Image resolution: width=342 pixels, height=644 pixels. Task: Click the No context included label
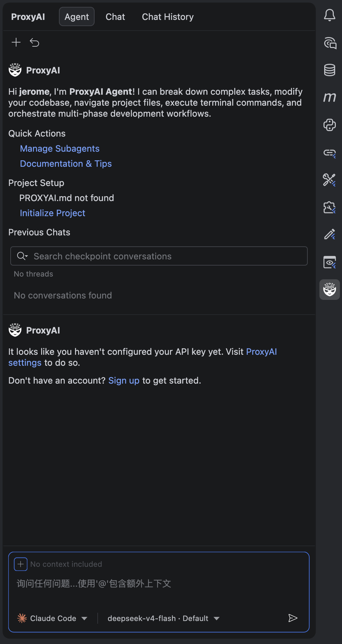pos(66,564)
